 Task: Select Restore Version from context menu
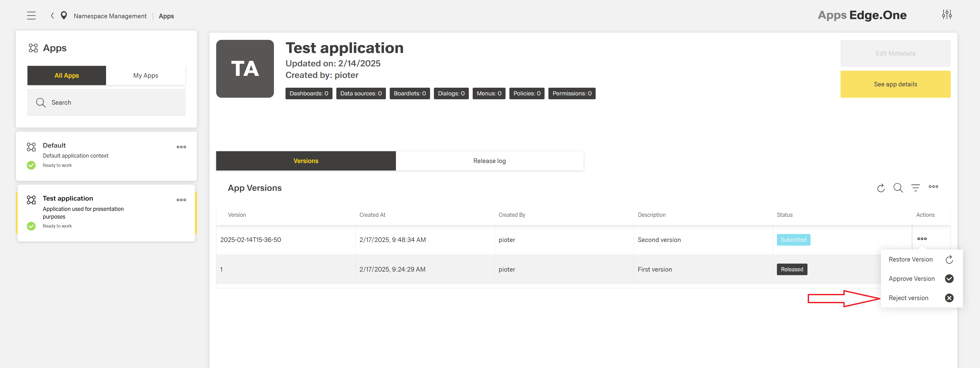coord(910,259)
